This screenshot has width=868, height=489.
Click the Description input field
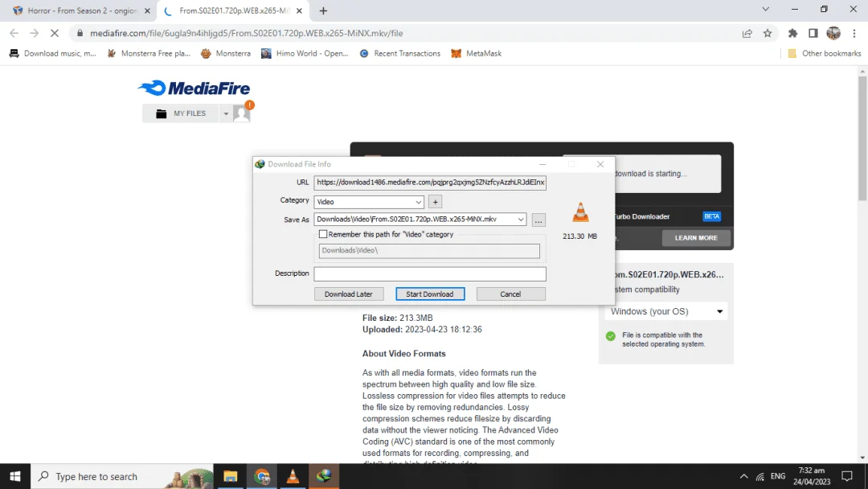tap(429, 273)
